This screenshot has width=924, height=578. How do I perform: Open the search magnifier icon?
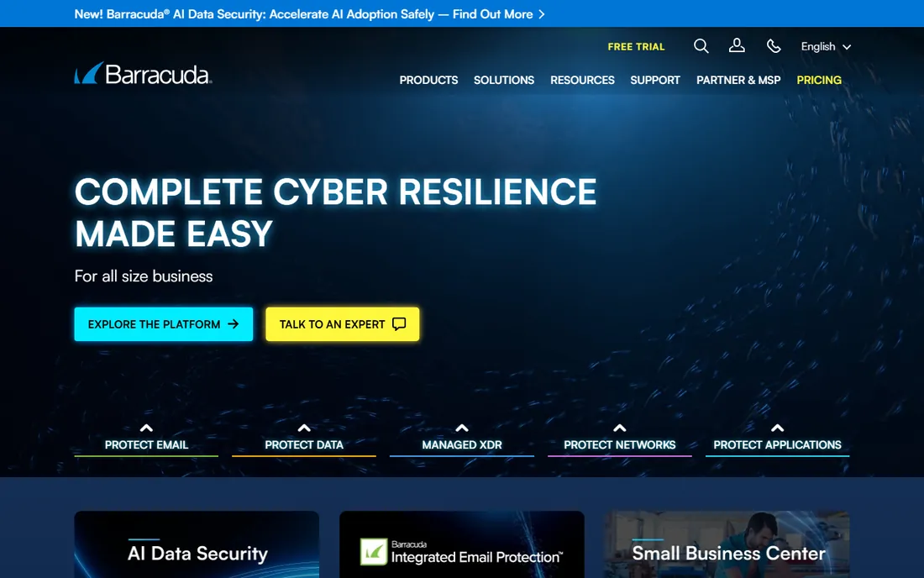pyautogui.click(x=701, y=46)
